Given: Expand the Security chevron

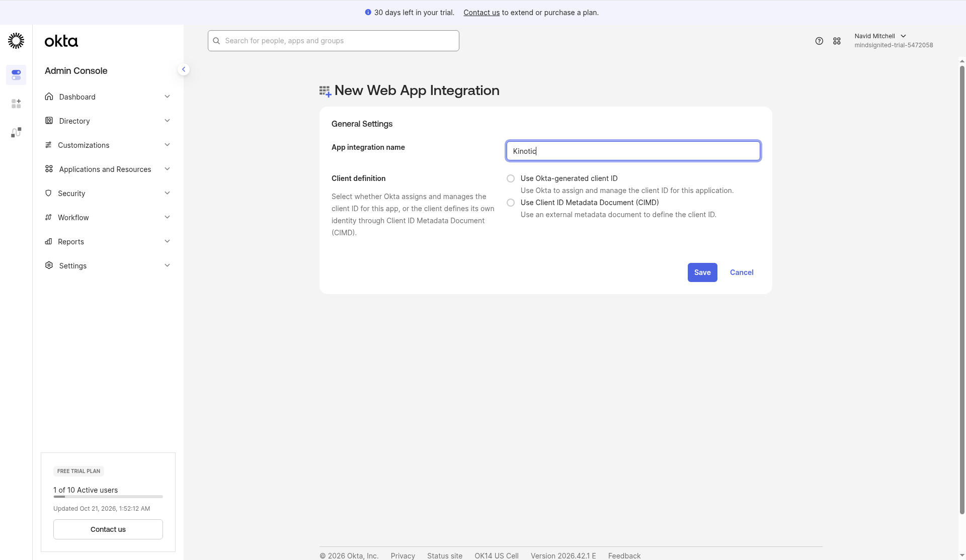Looking at the screenshot, I should pos(167,193).
